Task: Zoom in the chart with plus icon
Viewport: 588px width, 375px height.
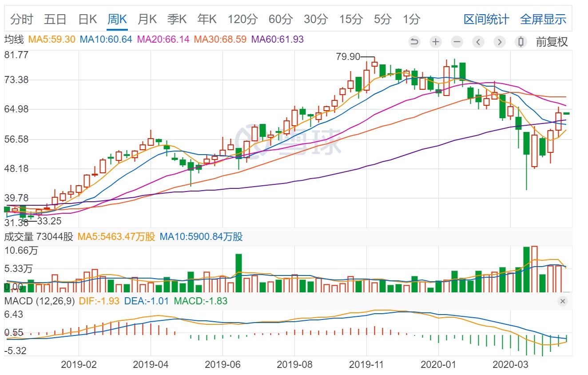Action: click(x=436, y=42)
